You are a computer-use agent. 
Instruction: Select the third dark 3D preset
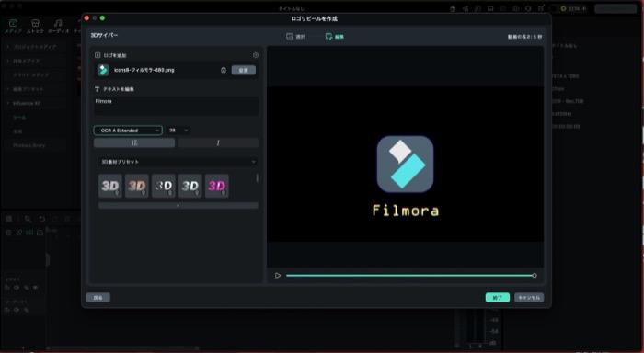point(164,186)
